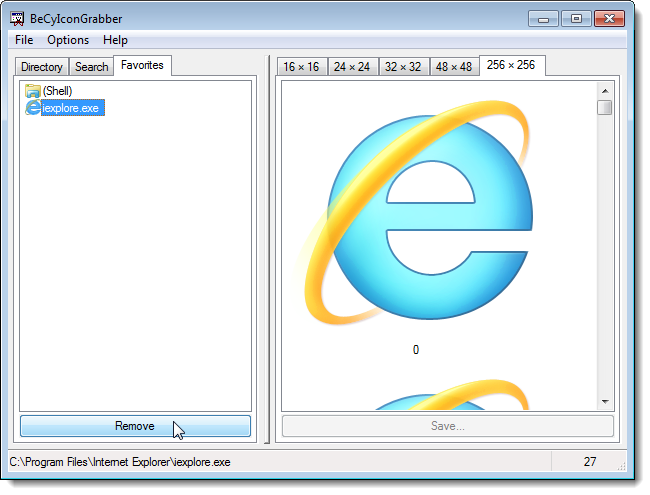650x495 pixels.
Task: Click the Save... button
Action: (448, 426)
